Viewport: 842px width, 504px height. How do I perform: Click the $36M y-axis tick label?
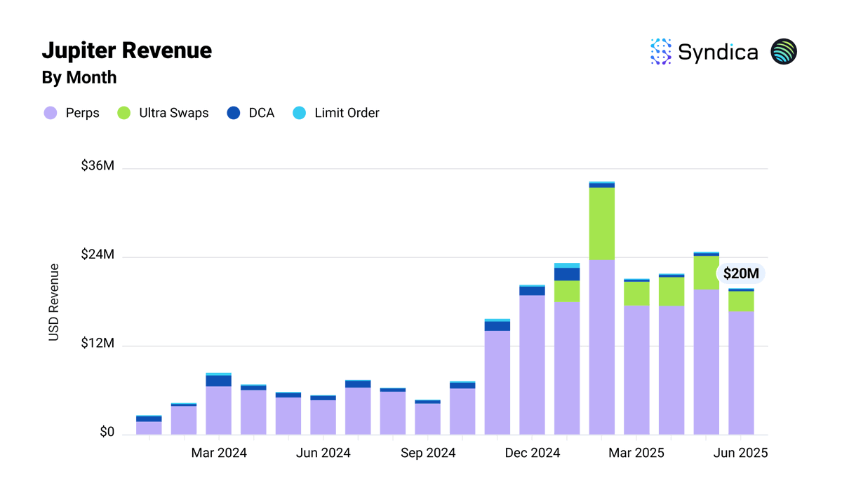[x=98, y=167]
